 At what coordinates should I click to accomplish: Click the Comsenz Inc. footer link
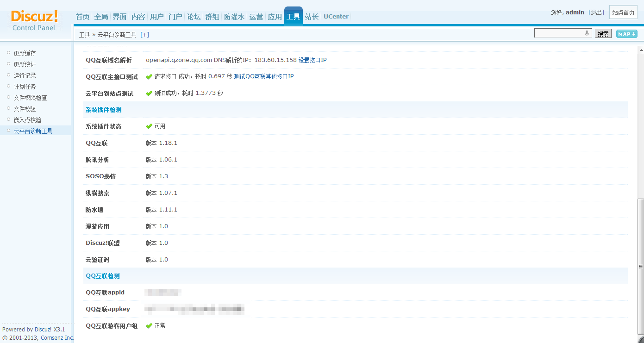57,338
